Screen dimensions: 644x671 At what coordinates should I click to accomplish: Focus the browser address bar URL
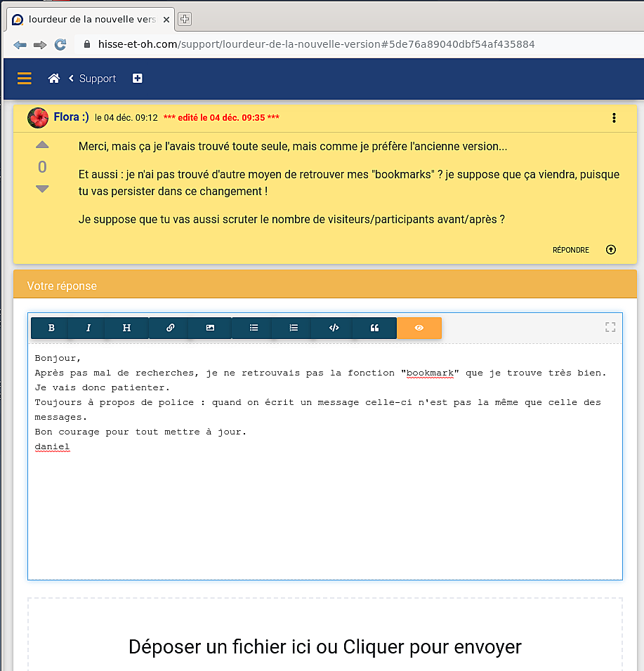pyautogui.click(x=316, y=44)
